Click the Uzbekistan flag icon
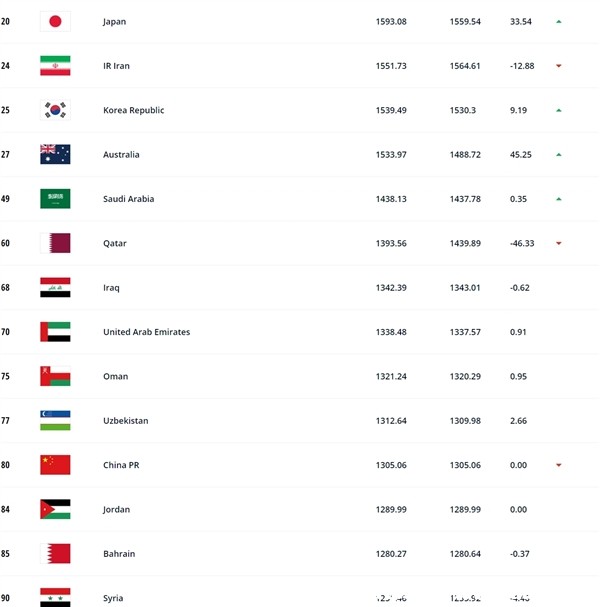 (x=55, y=420)
